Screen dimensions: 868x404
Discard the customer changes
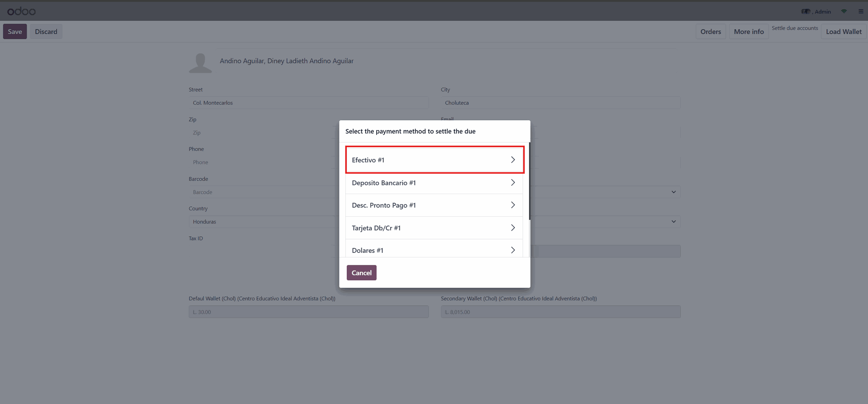pyautogui.click(x=46, y=32)
